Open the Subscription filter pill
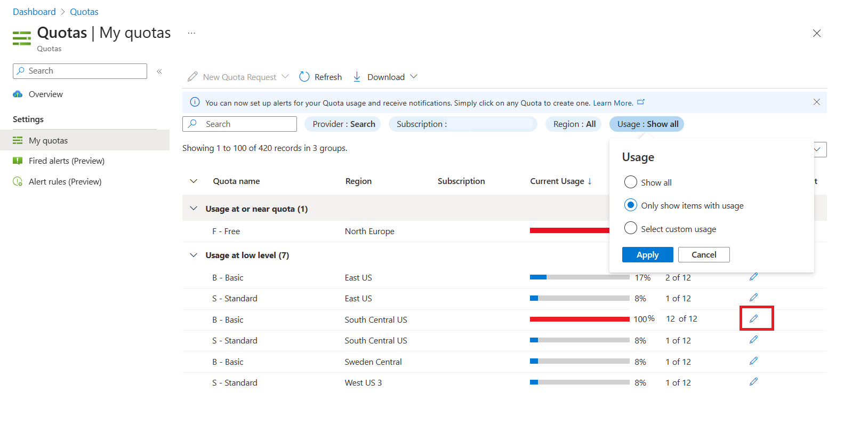868x432 pixels. click(463, 124)
